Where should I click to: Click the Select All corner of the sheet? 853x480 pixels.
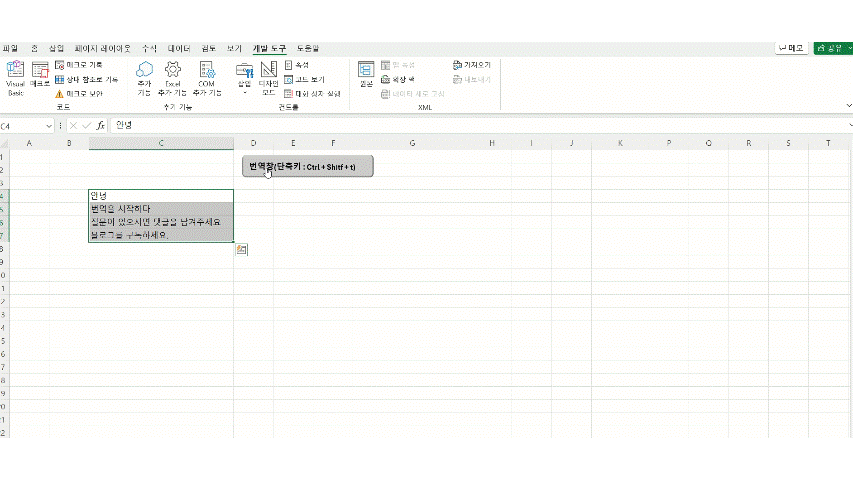[4, 143]
